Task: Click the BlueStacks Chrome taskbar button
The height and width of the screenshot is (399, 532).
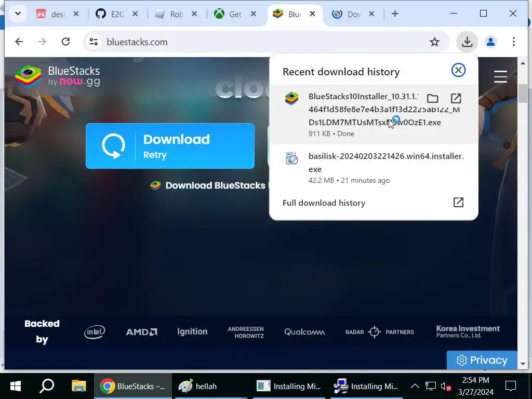Action: tap(132, 386)
